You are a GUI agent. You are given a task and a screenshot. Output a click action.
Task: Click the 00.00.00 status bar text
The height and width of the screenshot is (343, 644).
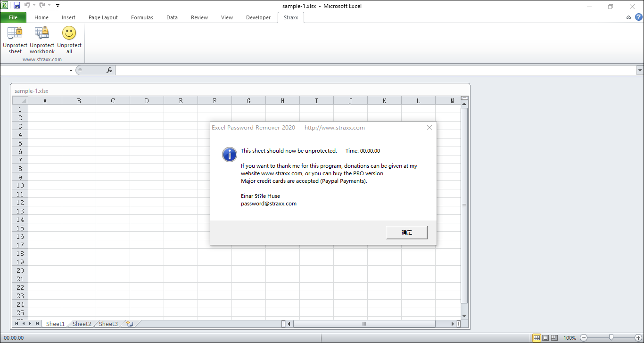(13, 338)
